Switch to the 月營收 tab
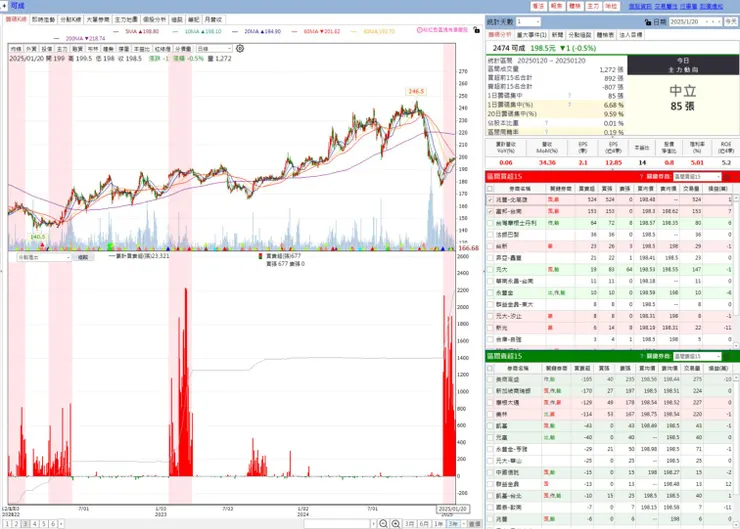The height and width of the screenshot is (529, 740). tap(213, 20)
